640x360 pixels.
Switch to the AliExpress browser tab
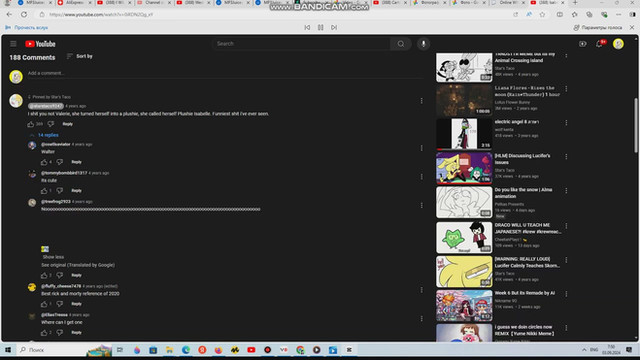click(x=73, y=3)
